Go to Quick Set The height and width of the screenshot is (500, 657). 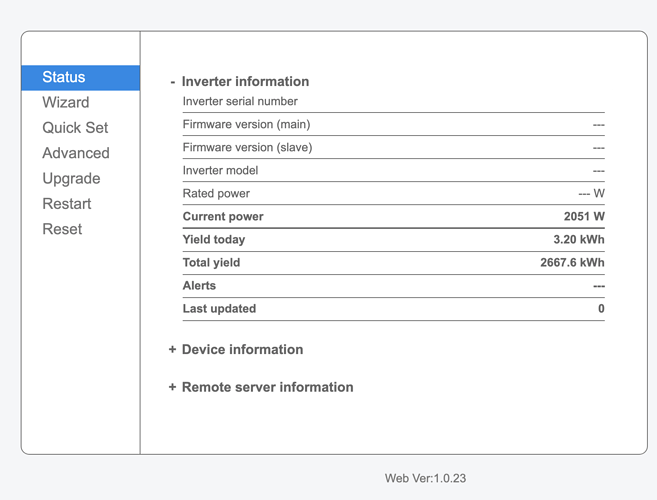[75, 128]
